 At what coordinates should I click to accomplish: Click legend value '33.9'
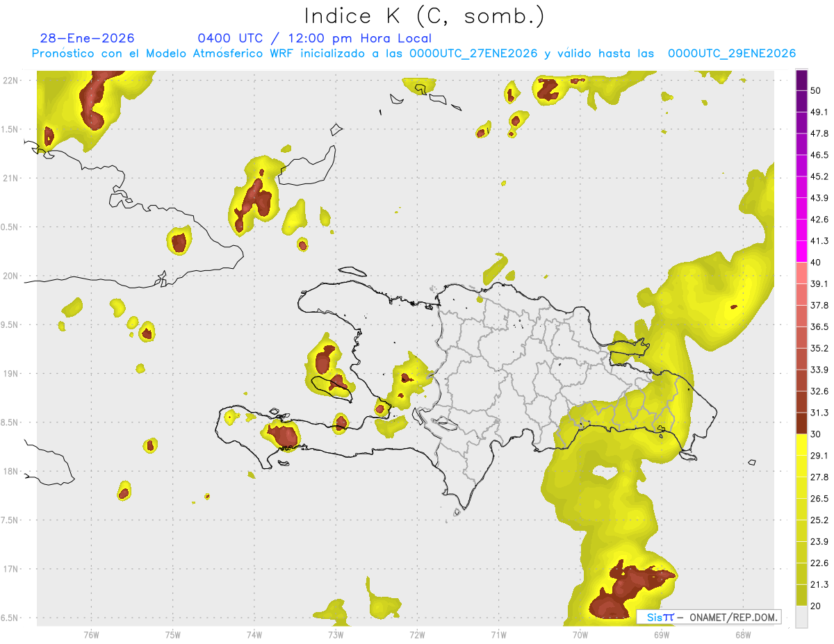point(819,370)
